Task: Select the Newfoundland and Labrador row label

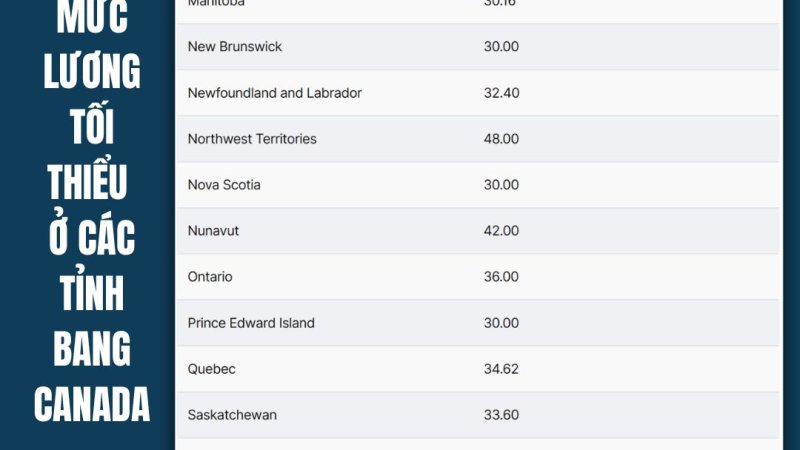Action: (x=274, y=93)
